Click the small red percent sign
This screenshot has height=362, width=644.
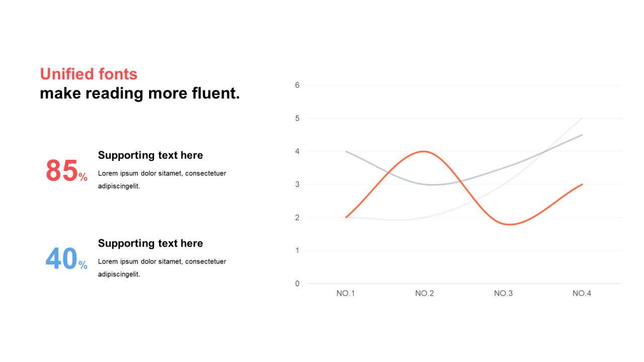coord(83,177)
